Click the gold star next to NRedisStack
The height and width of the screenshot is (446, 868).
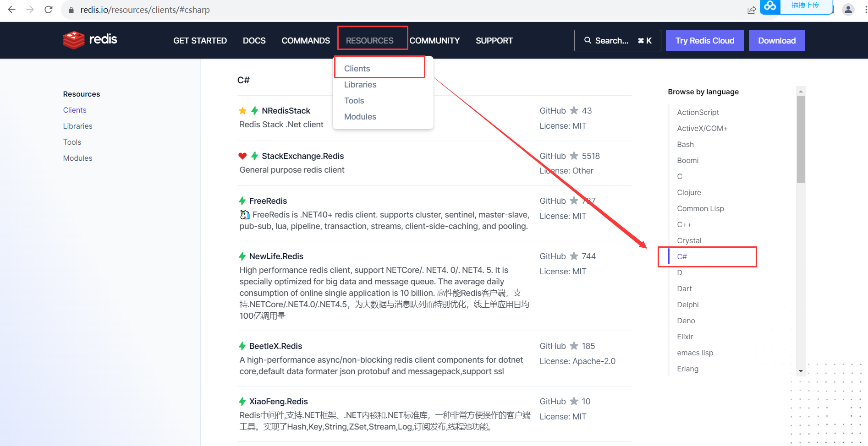(x=242, y=111)
